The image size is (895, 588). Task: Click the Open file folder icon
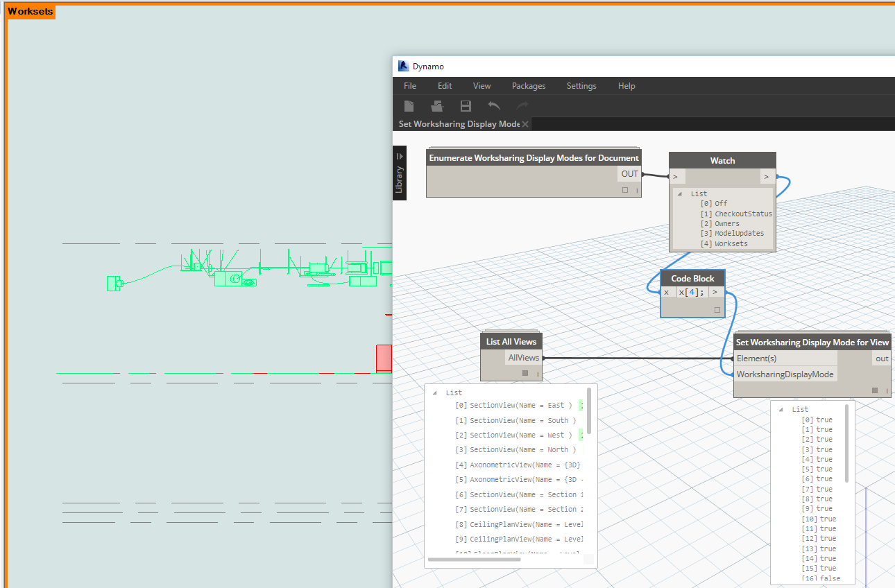pos(437,106)
